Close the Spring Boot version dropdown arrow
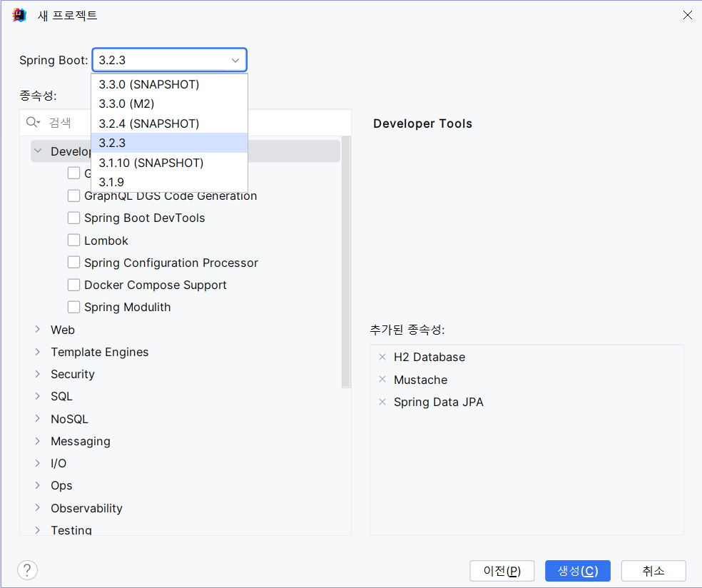702x588 pixels. [x=235, y=60]
